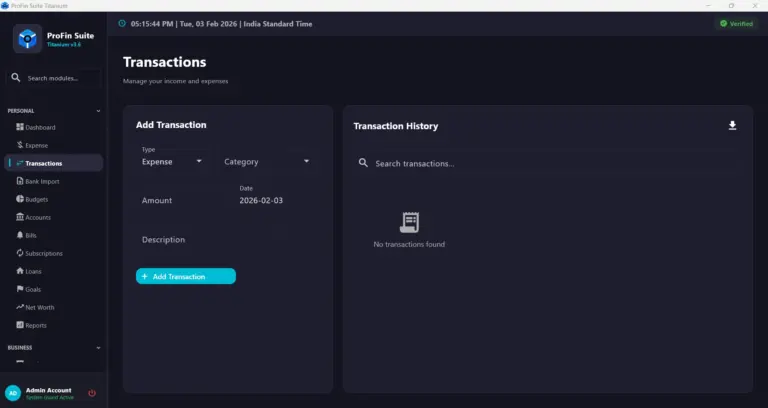Click the AD admin avatar circle

pyautogui.click(x=13, y=393)
